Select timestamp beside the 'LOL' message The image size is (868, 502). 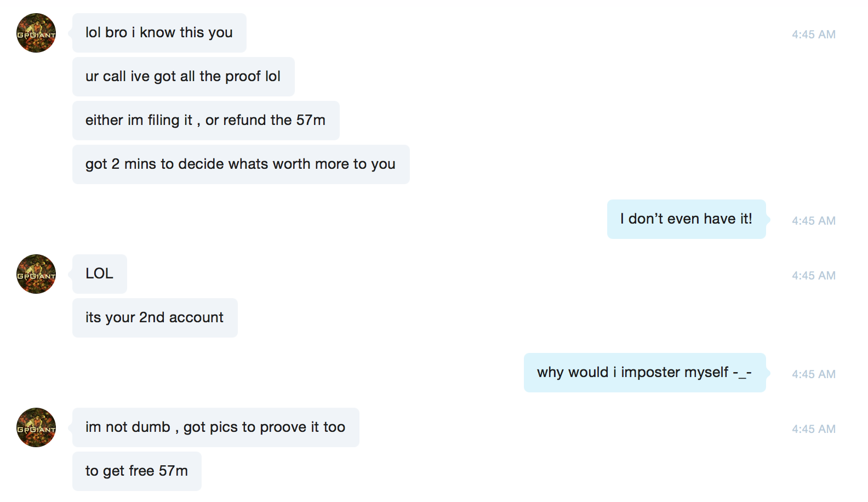coord(814,276)
